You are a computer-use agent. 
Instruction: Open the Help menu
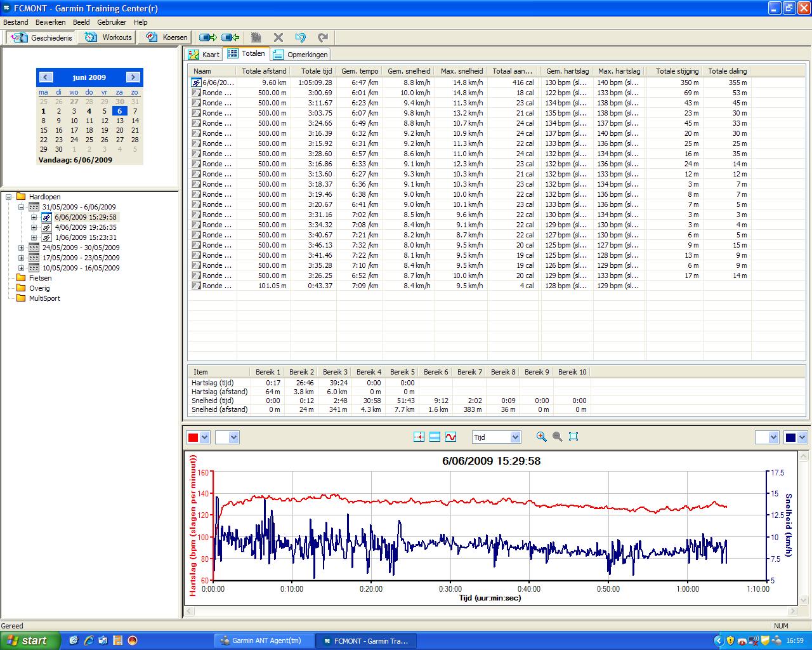(140, 22)
